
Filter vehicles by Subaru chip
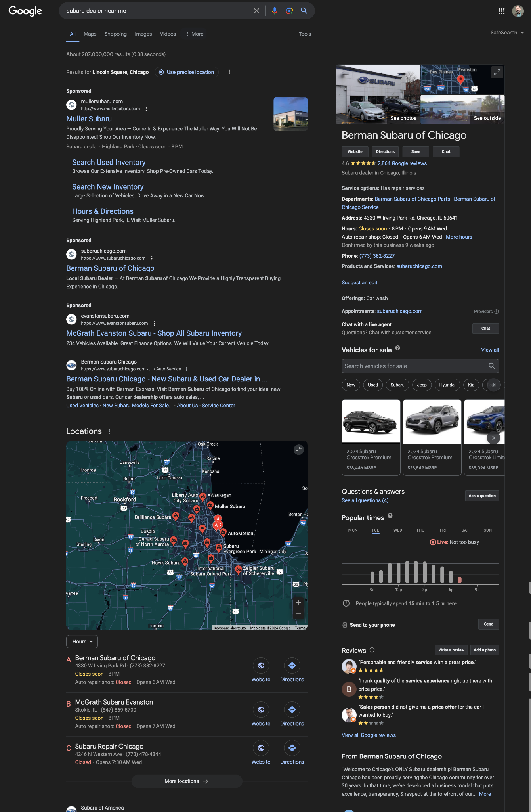pyautogui.click(x=397, y=385)
